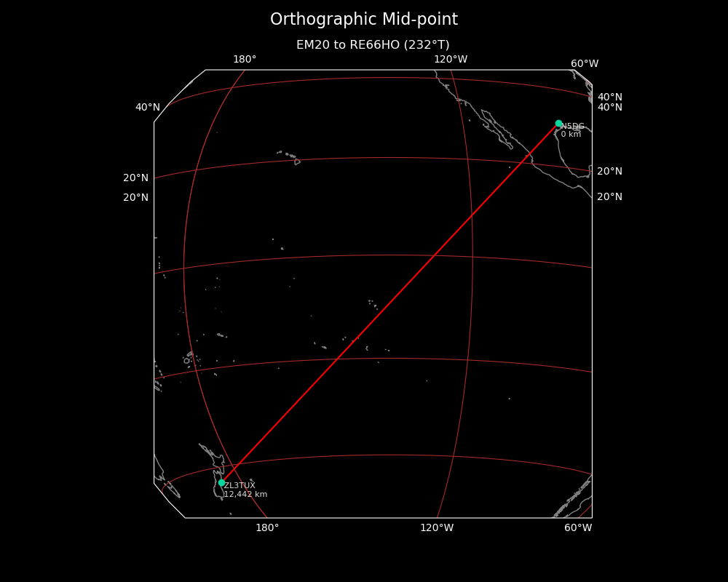Click the Orthographic Mid-point title
The height and width of the screenshot is (582, 728).
click(364, 20)
